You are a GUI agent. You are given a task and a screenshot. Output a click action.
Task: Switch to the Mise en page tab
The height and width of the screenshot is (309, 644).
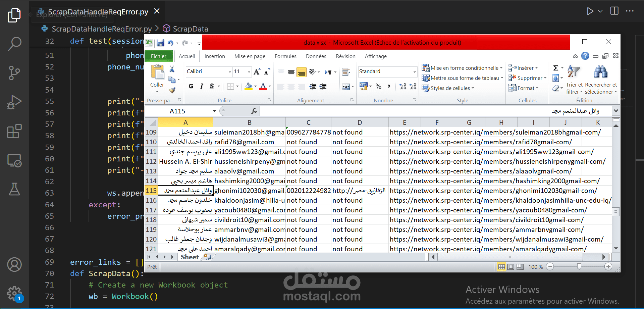point(250,56)
